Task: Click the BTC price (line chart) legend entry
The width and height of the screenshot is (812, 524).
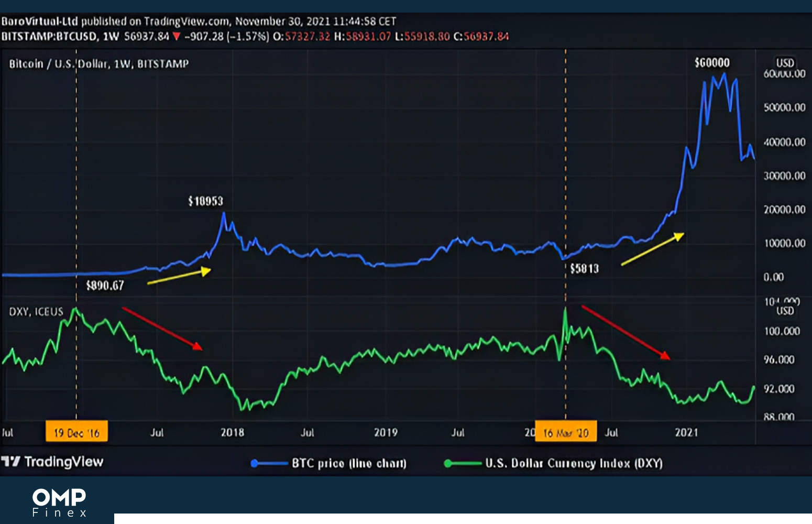Action: pyautogui.click(x=328, y=463)
